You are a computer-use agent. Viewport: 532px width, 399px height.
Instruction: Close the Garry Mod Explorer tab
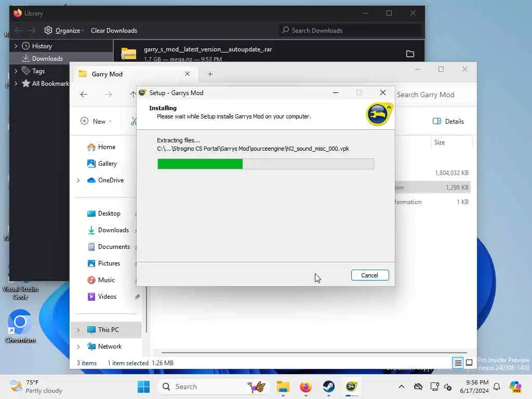click(187, 74)
